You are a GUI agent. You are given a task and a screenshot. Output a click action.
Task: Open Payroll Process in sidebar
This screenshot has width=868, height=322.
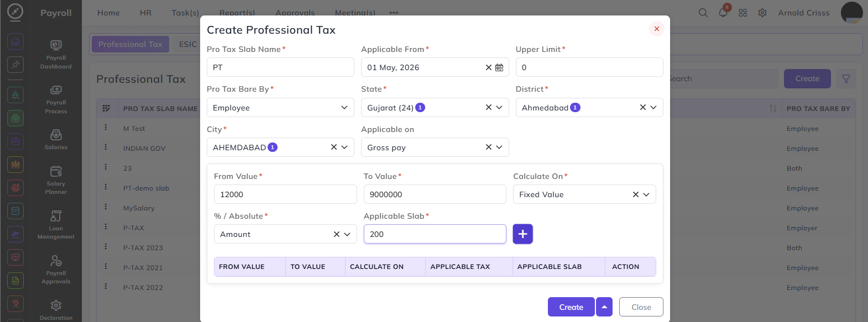click(56, 99)
